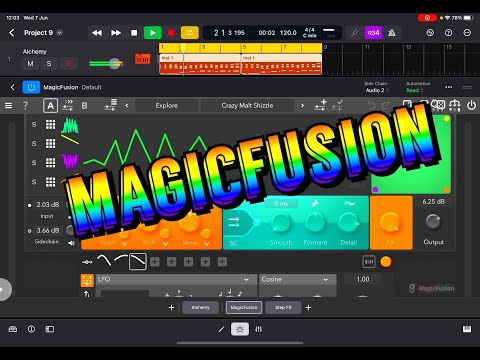Select the boxed falling curve modulator
Screen dimensions: 480x360
click(138, 262)
